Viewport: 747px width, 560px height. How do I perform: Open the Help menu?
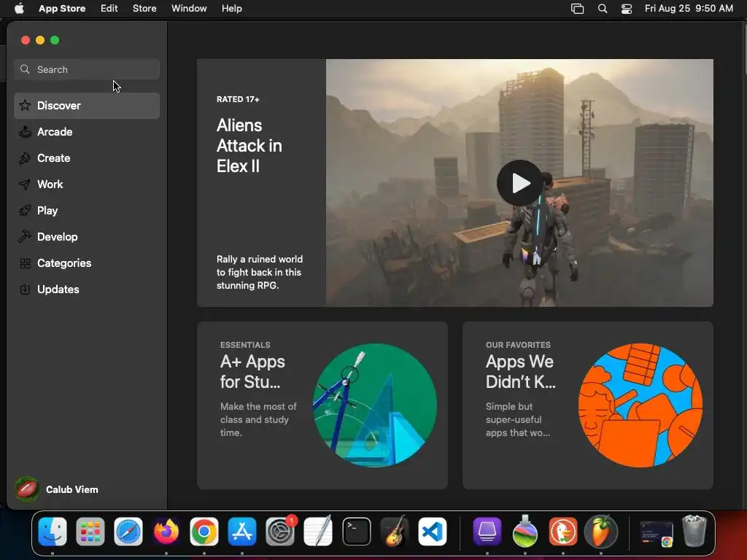point(231,9)
